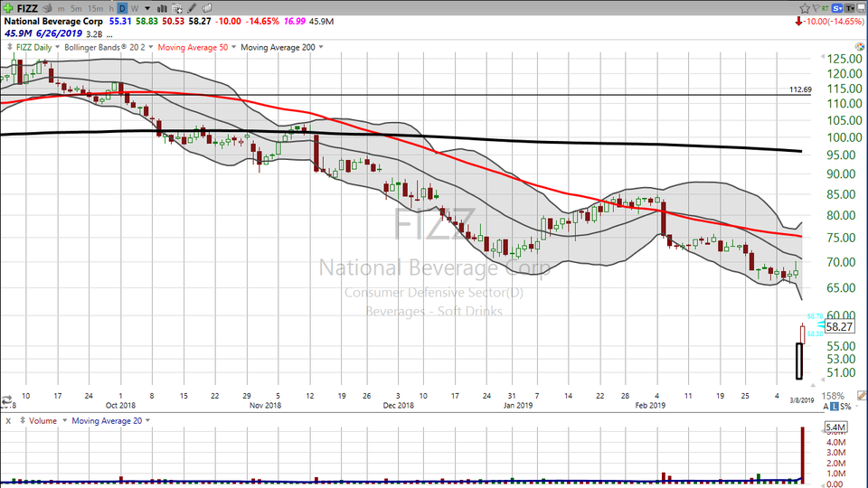The image size is (868, 488).
Task: Click the add indicator icon
Action: coord(177,8)
